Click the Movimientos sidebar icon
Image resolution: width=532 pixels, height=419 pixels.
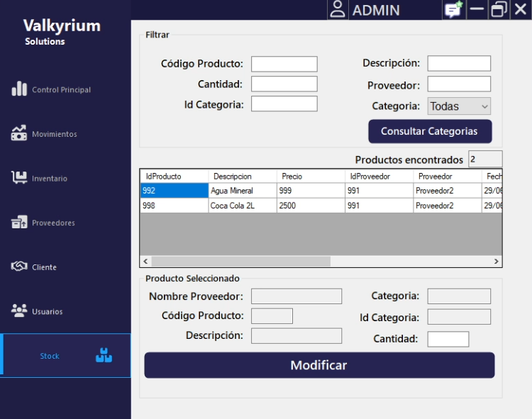point(19,133)
